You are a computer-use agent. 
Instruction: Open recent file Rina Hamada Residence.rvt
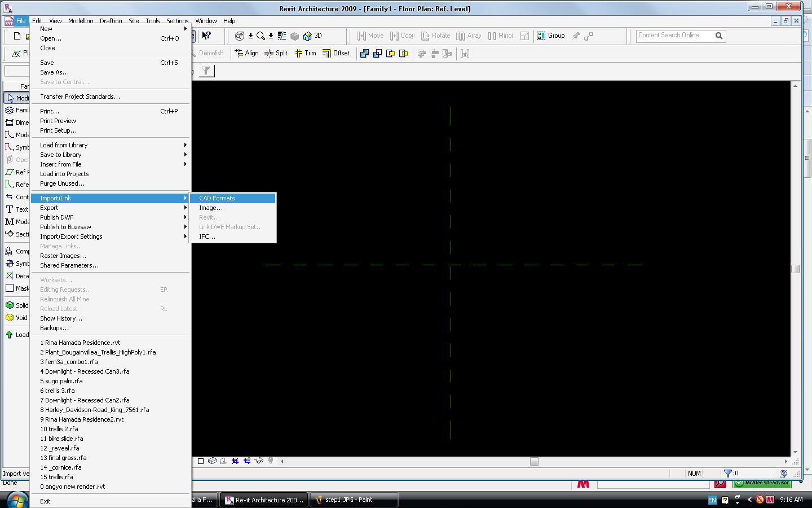coord(80,343)
